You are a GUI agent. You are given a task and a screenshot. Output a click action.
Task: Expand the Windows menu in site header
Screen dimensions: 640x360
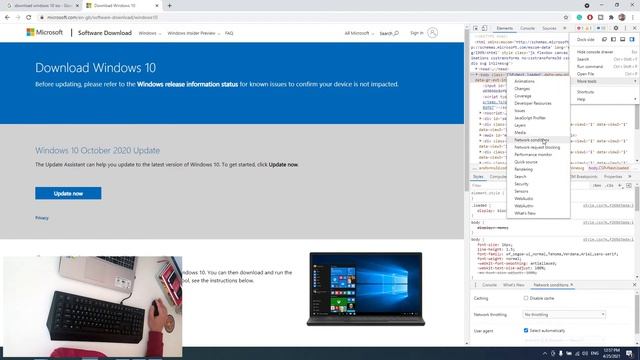tap(150, 33)
